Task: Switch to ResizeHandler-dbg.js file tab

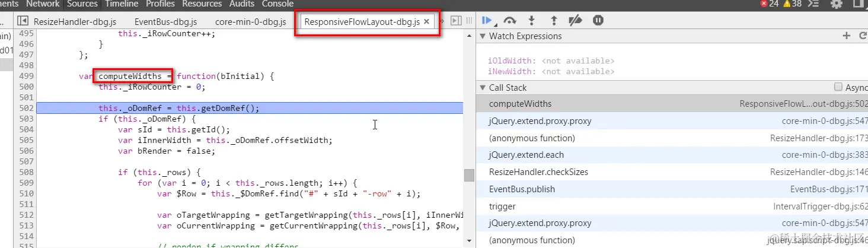Action: coord(74,22)
